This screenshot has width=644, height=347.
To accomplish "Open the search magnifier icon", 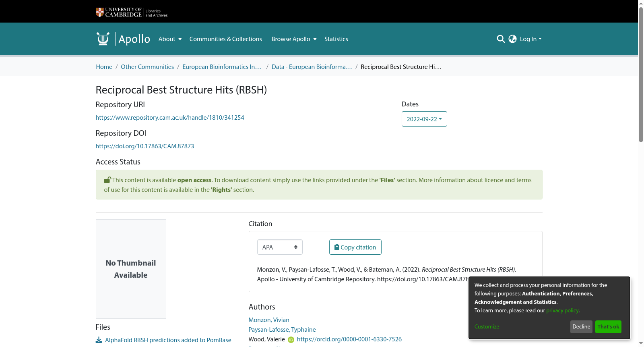I will coord(501,39).
